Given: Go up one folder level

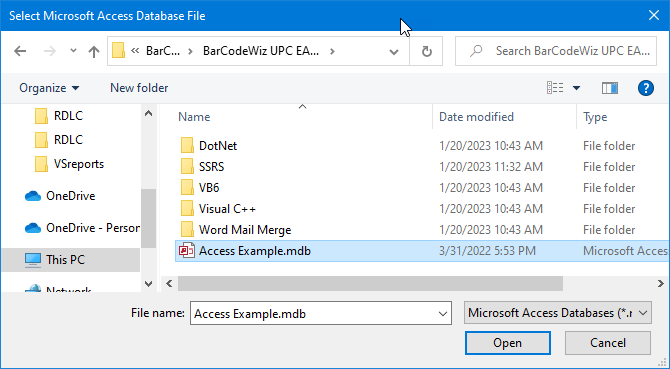Looking at the screenshot, I should (x=94, y=52).
